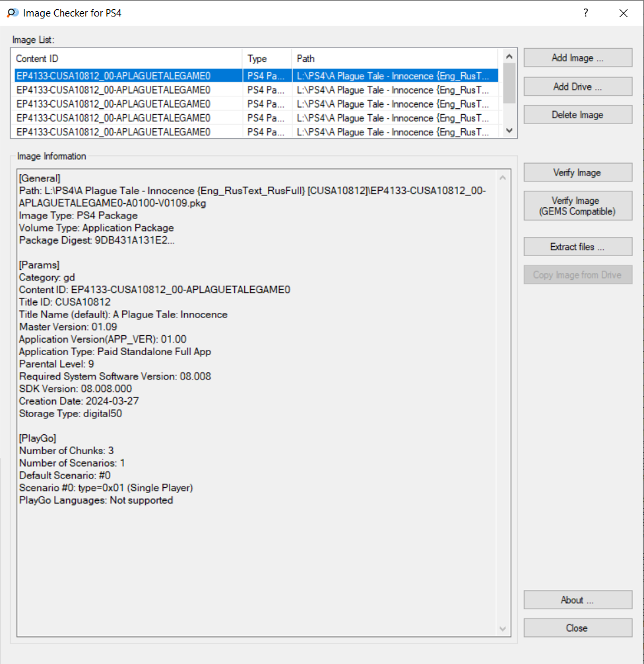Click 'Application Type: Paid Standalone Full App' line
Image resolution: width=644 pixels, height=664 pixels.
[115, 352]
